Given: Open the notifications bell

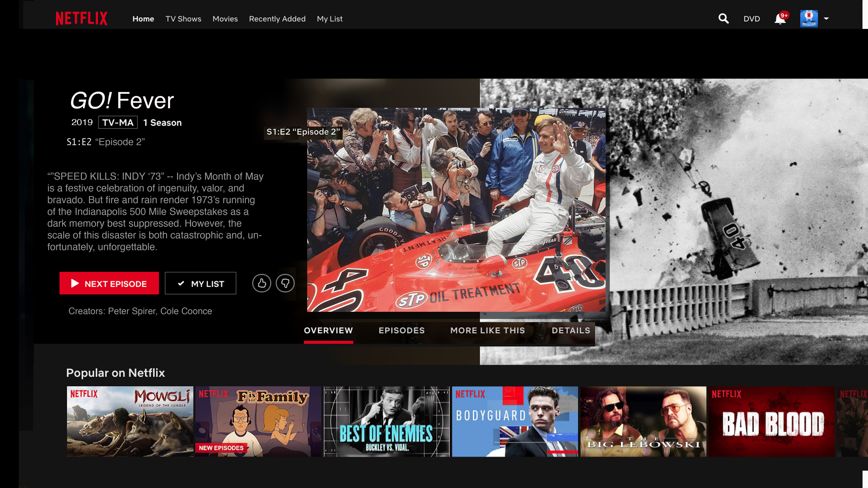Looking at the screenshot, I should point(780,19).
